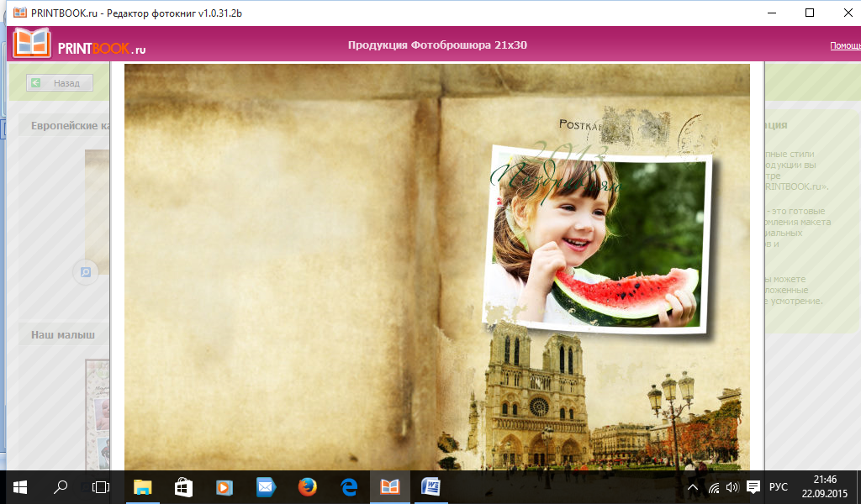Click the PRINTBOOK.ru logo icon
861x504 pixels.
tap(32, 43)
